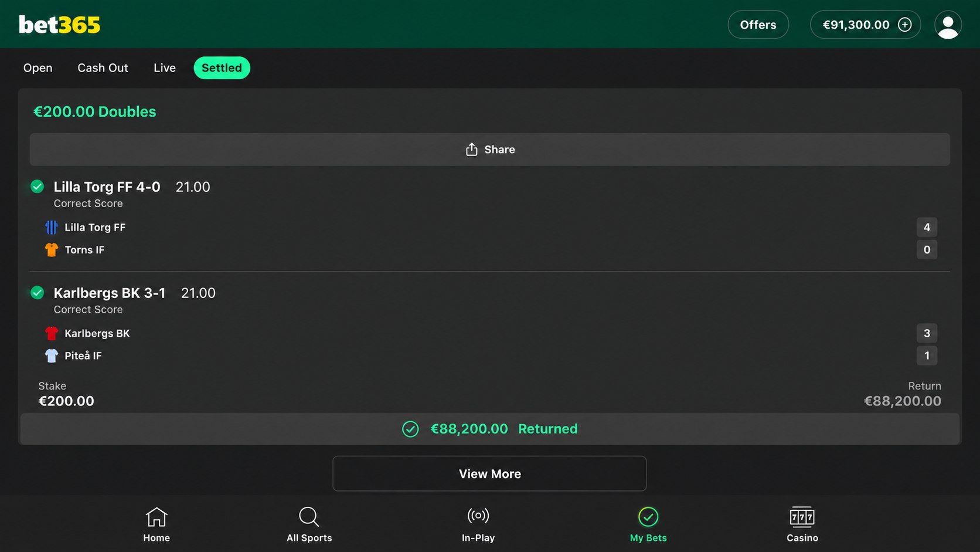980x552 pixels.
Task: Click Correct Score under Karlbergs BK 3-1
Action: point(89,310)
